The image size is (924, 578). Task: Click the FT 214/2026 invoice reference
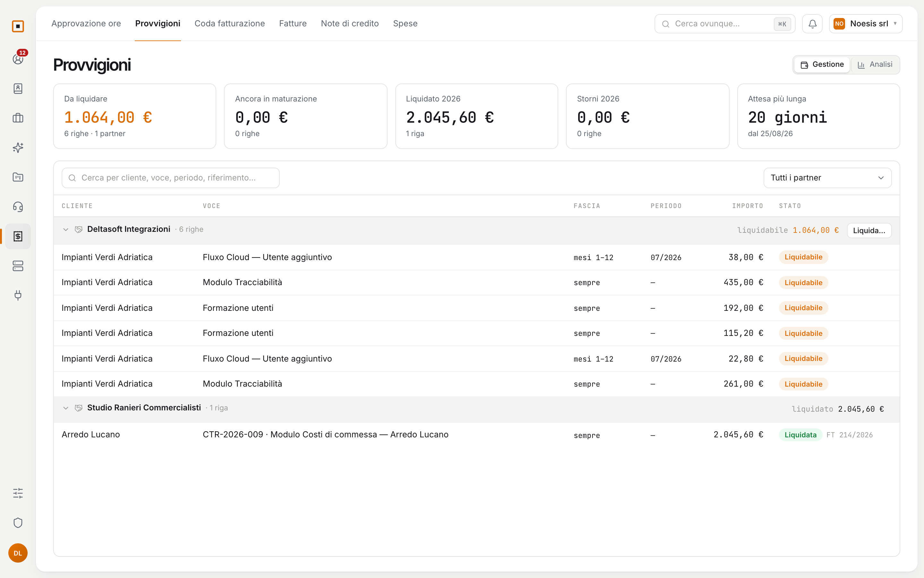pyautogui.click(x=850, y=435)
